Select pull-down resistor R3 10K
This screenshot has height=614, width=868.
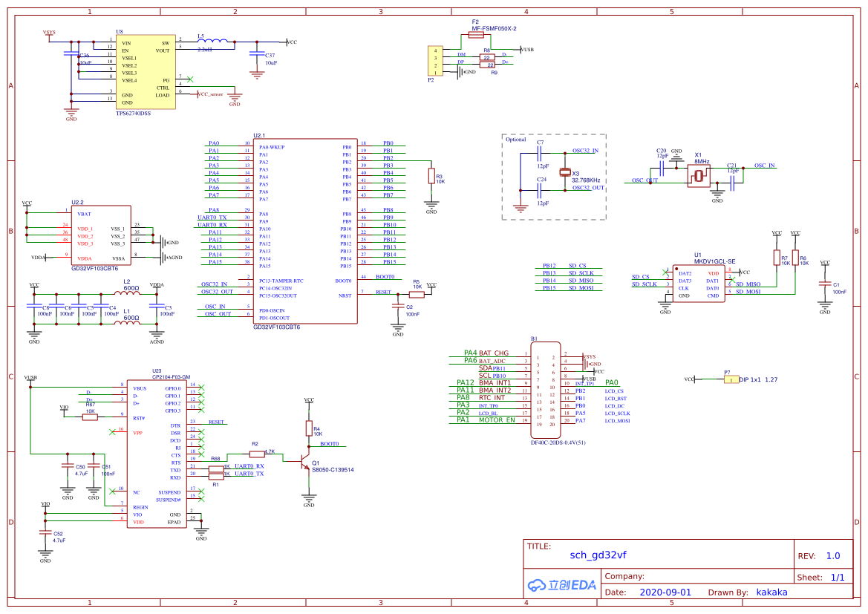tap(431, 176)
